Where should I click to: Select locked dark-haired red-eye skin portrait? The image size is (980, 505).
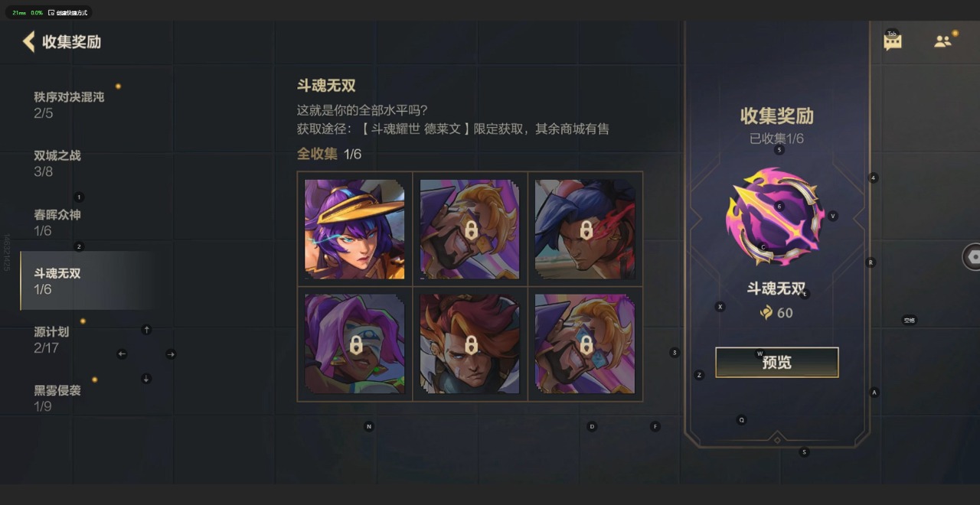coord(585,229)
